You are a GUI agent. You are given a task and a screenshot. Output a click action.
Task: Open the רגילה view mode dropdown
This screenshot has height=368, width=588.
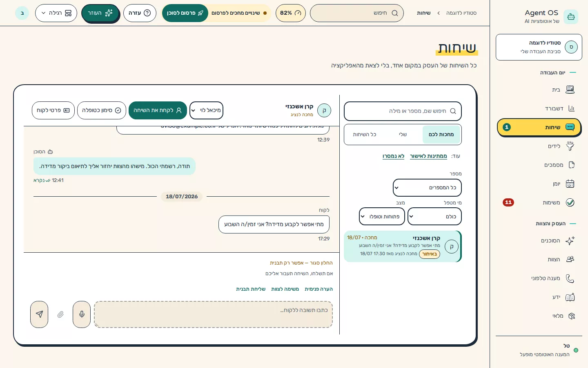(56, 13)
